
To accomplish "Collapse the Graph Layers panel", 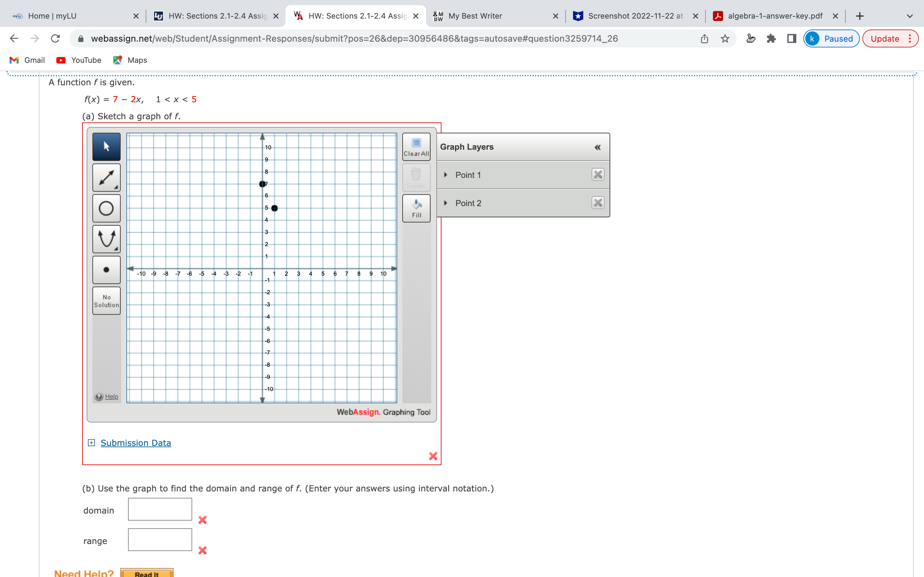I will 597,147.
